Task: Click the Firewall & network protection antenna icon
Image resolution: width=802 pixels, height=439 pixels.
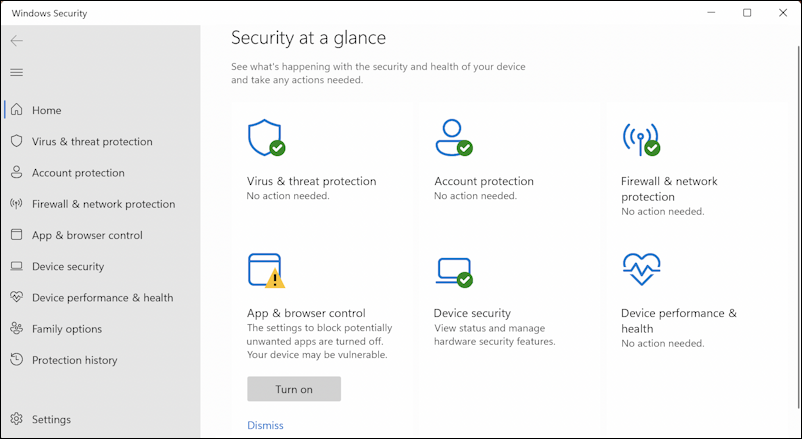Action: [x=639, y=138]
